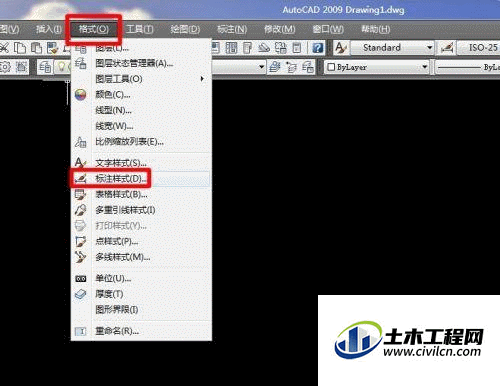Choose 多重引线样式(I) menu entry
The height and width of the screenshot is (386, 500).
141,210
